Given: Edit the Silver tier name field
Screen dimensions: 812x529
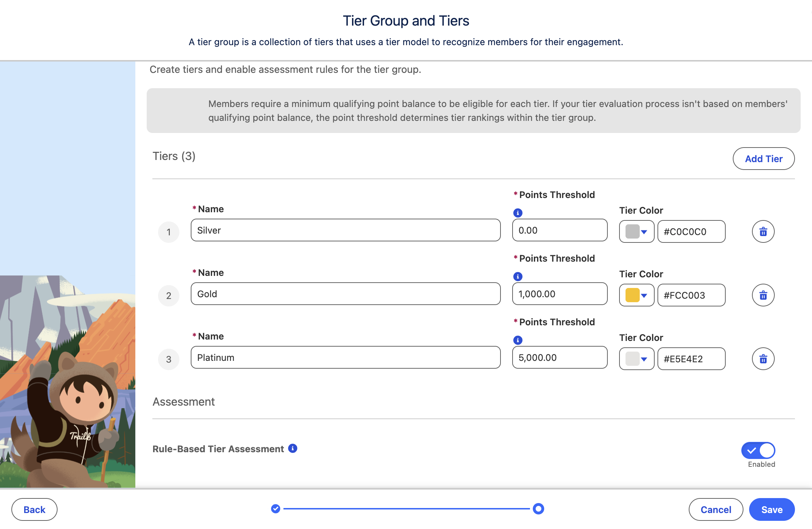Looking at the screenshot, I should (x=346, y=230).
